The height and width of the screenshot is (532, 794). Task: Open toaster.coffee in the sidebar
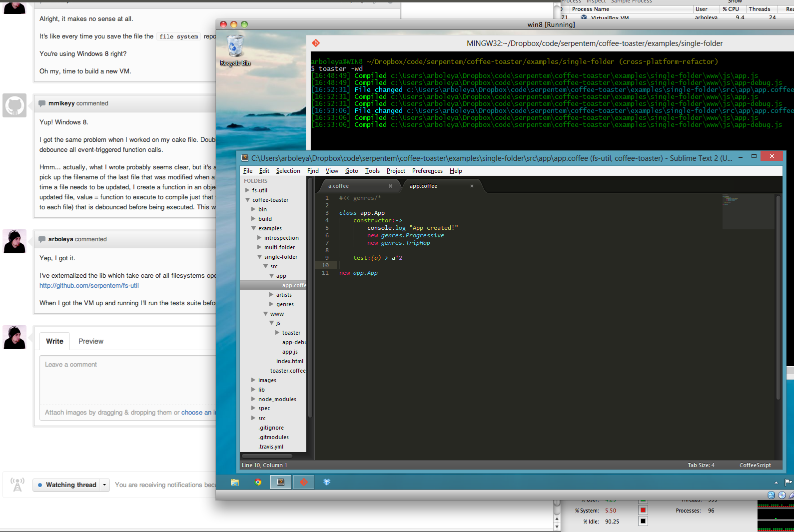tap(288, 371)
